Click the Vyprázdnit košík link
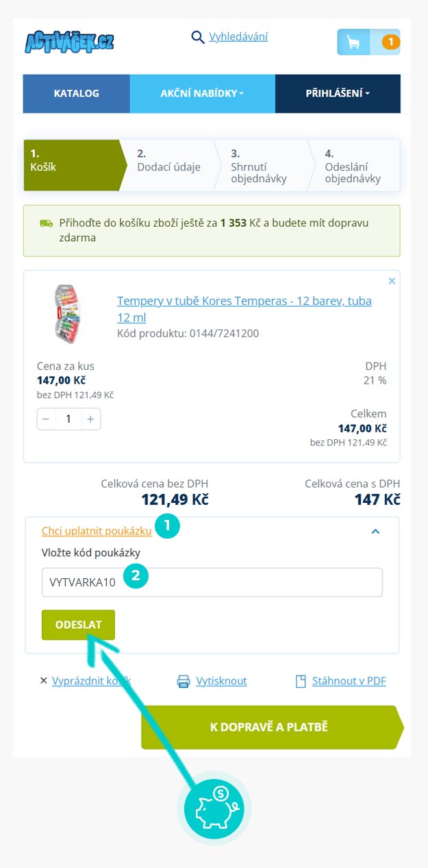This screenshot has height=868, width=428. (x=91, y=681)
